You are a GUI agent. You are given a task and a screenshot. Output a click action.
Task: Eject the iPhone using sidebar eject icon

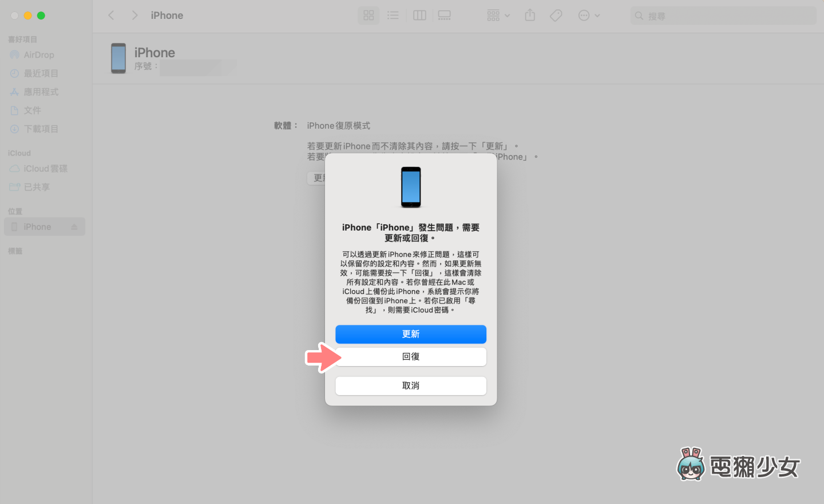[74, 227]
